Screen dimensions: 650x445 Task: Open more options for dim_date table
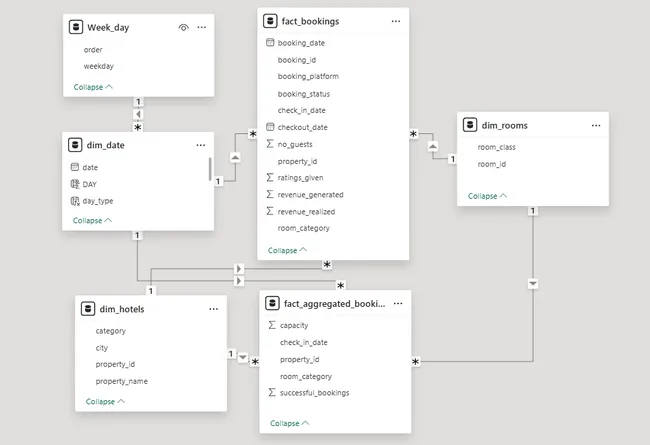[x=201, y=145]
